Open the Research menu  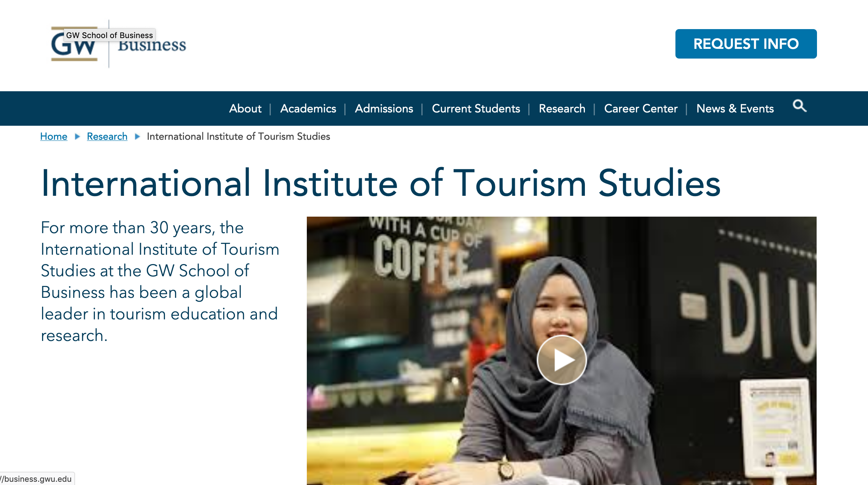pyautogui.click(x=562, y=108)
